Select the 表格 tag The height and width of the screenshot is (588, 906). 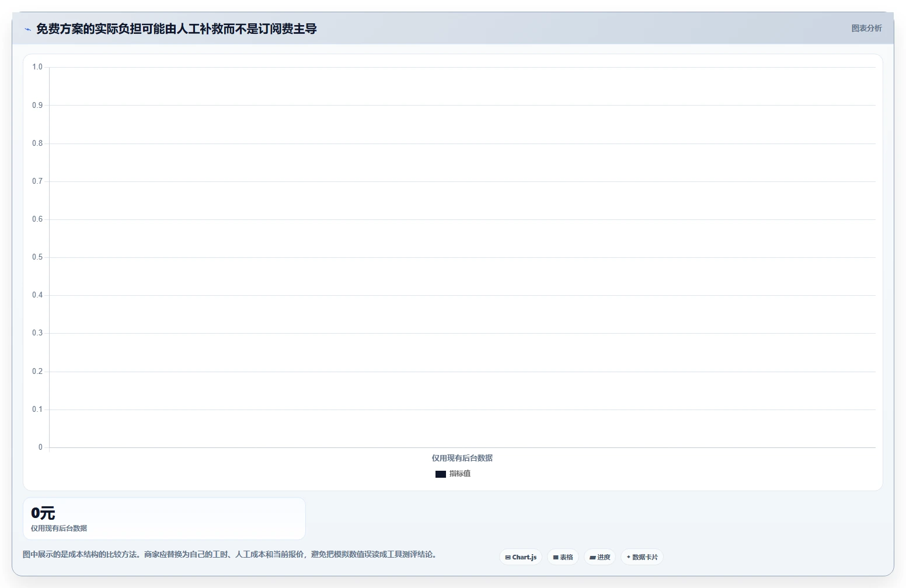point(563,557)
